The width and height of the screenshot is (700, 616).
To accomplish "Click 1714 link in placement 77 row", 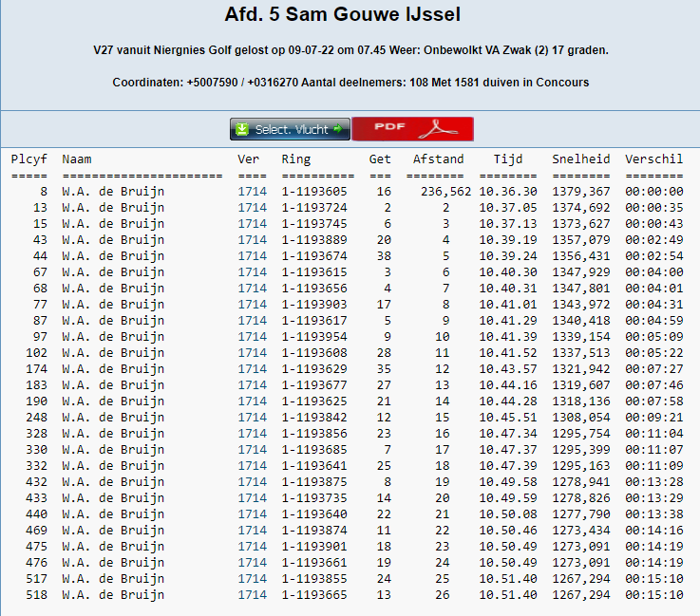I will point(252,305).
